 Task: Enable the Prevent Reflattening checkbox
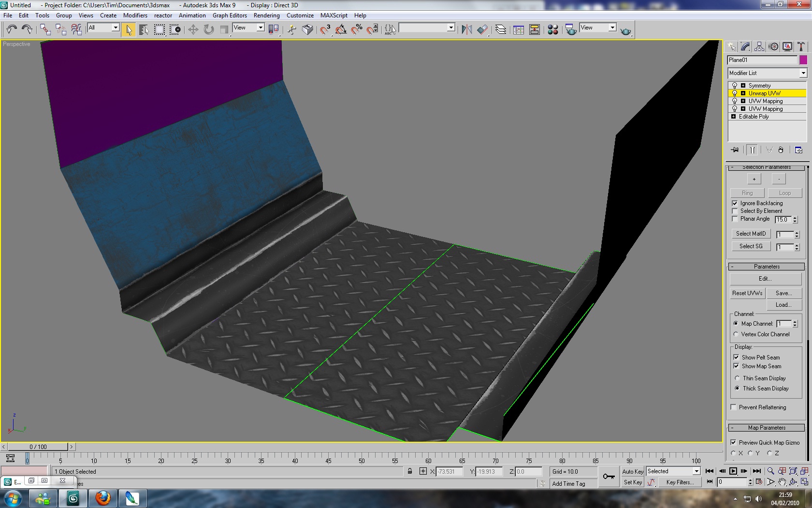tap(734, 407)
